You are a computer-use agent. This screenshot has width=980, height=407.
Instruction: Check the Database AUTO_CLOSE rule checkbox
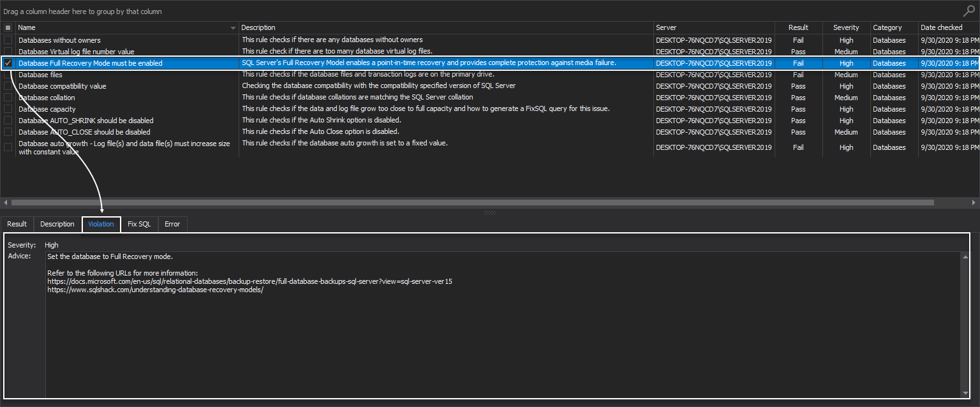click(x=8, y=132)
